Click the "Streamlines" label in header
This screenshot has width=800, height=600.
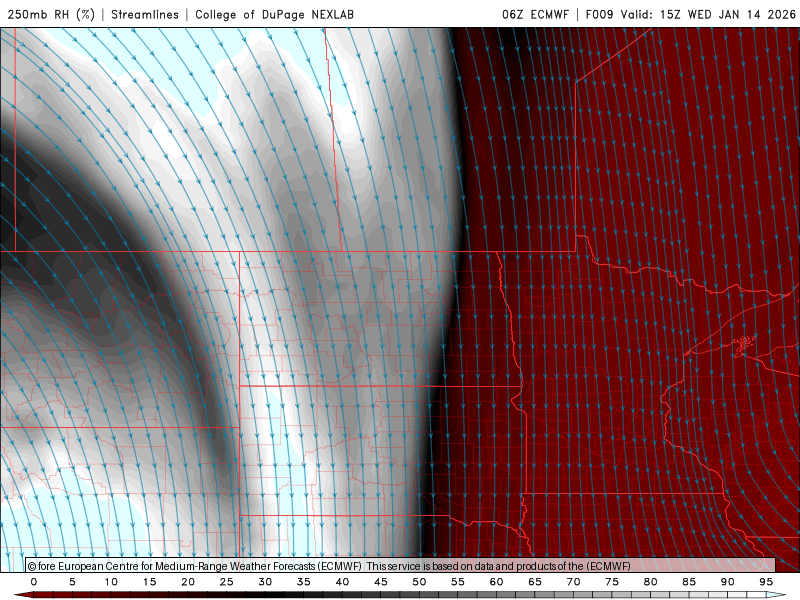click(145, 14)
